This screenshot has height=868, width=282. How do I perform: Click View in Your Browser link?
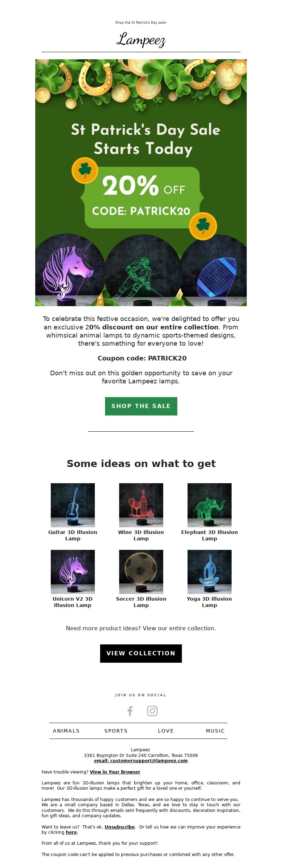point(115,772)
